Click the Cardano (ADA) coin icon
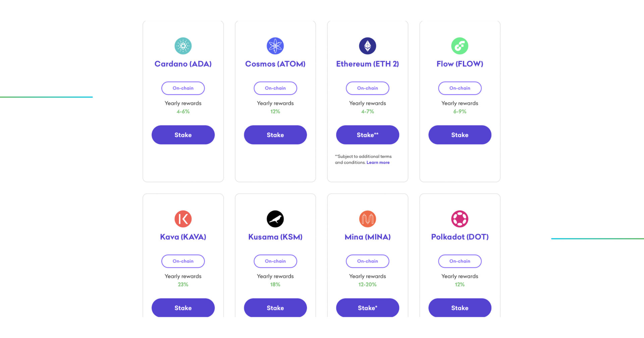The image size is (644, 338). pos(183,46)
